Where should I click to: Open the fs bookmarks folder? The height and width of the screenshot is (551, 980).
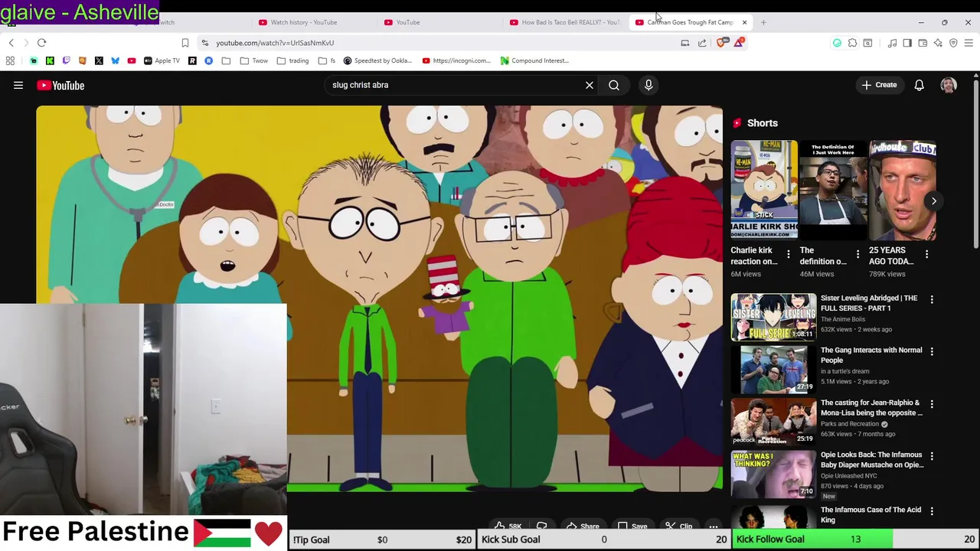point(327,60)
